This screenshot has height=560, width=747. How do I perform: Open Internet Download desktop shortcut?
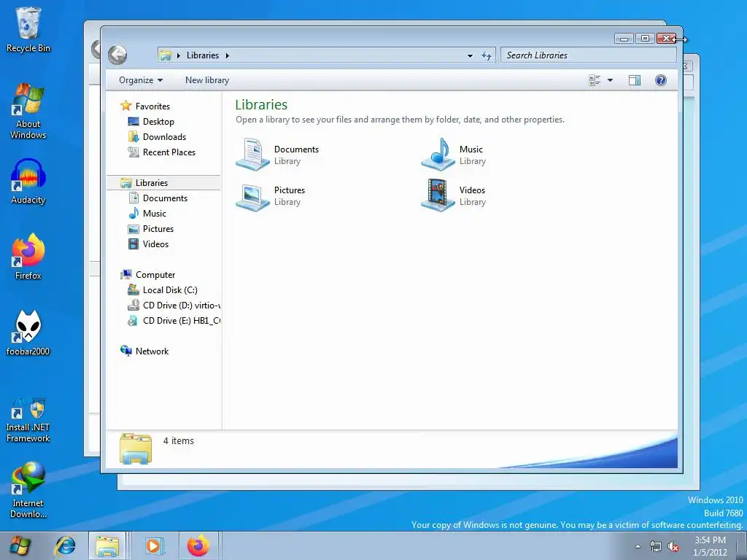click(28, 490)
